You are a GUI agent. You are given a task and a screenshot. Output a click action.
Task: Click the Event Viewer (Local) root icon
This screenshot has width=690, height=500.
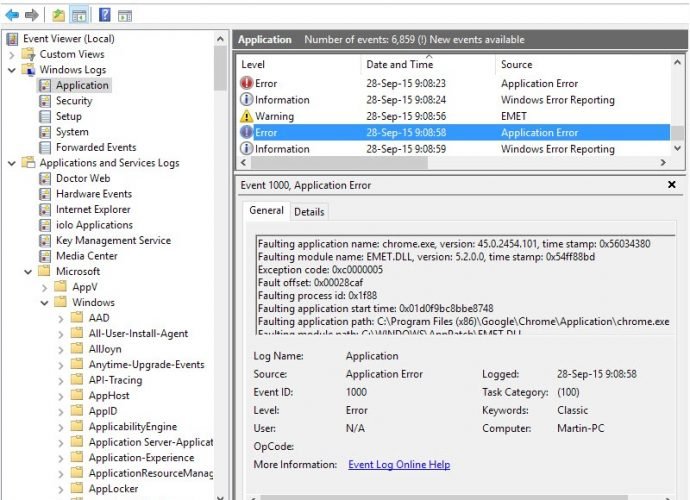point(12,39)
